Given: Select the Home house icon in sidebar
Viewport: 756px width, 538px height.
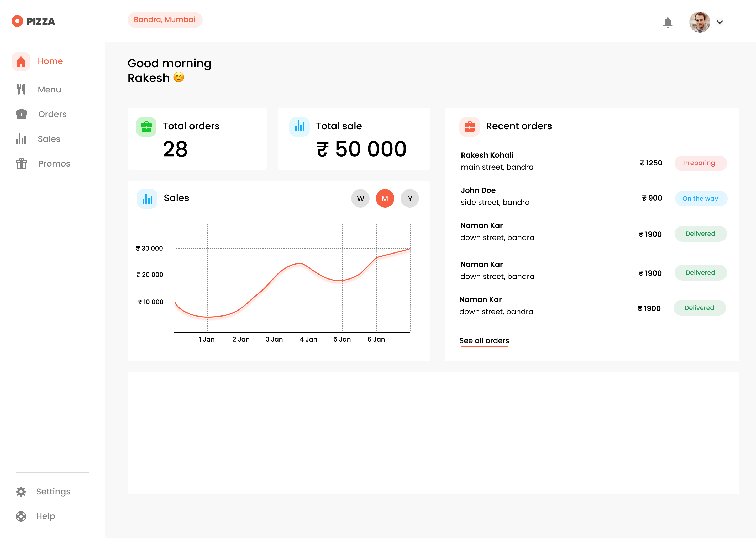Looking at the screenshot, I should (x=21, y=61).
